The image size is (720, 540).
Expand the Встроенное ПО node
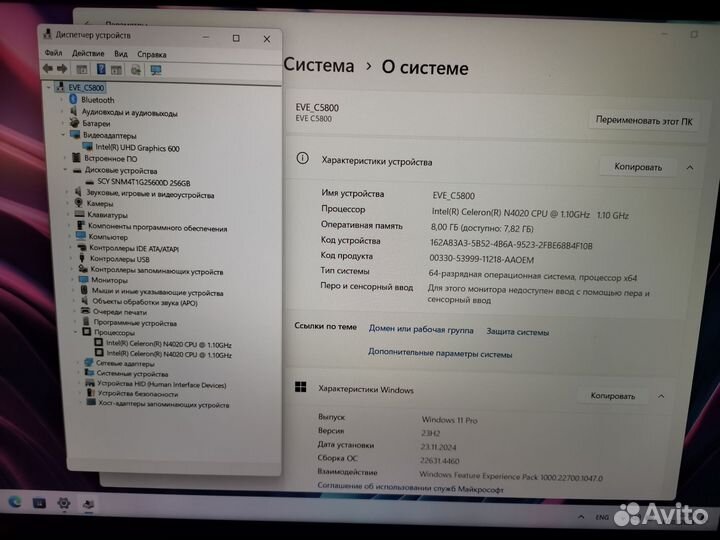click(x=65, y=158)
